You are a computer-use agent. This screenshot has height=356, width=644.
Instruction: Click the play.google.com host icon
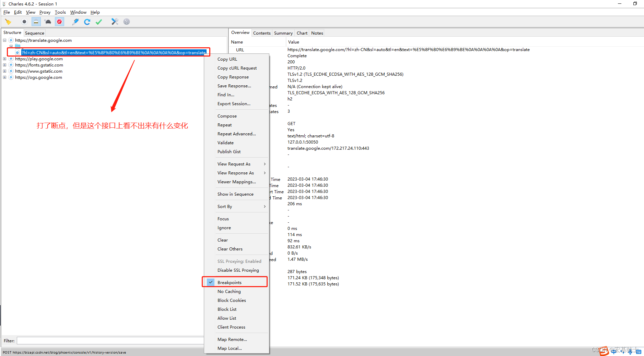tap(11, 59)
